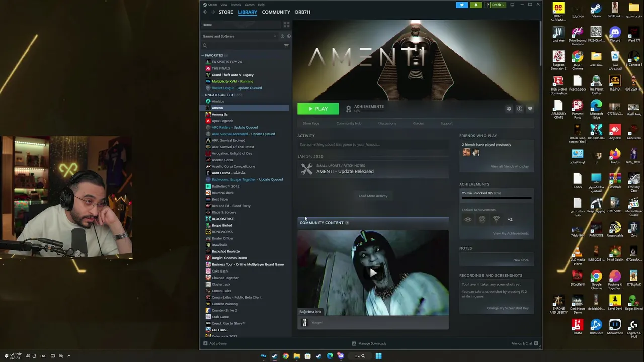Click the game page vertical scrollbar
Screen dimensions: 644x362
[x=540, y=43]
